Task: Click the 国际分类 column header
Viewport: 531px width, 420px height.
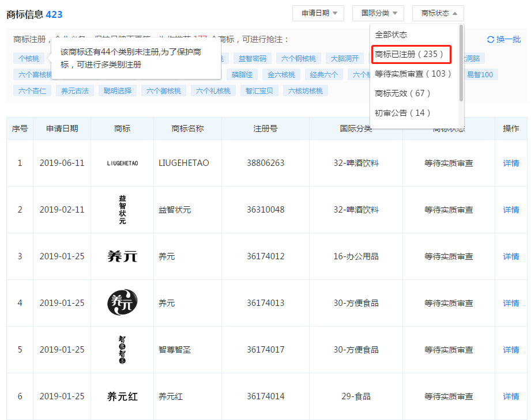Action: coord(356,128)
